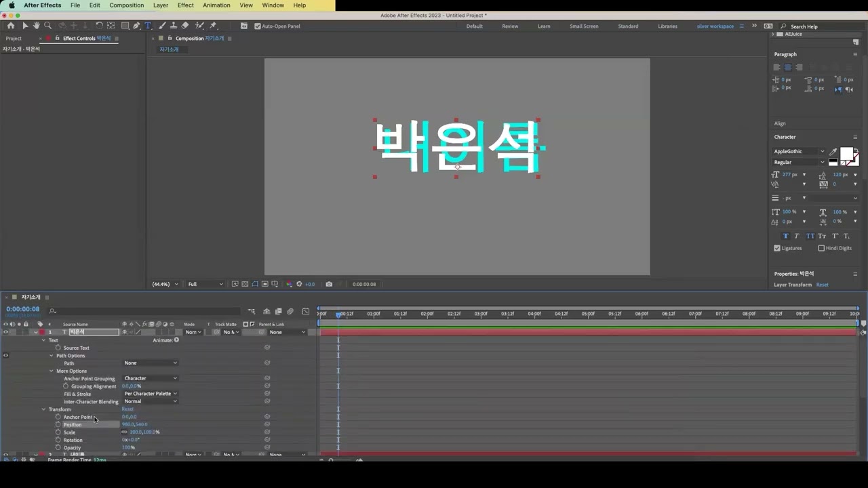Open the 44.4% magnification dropdown
Screen dimensions: 868x488
(x=165, y=284)
